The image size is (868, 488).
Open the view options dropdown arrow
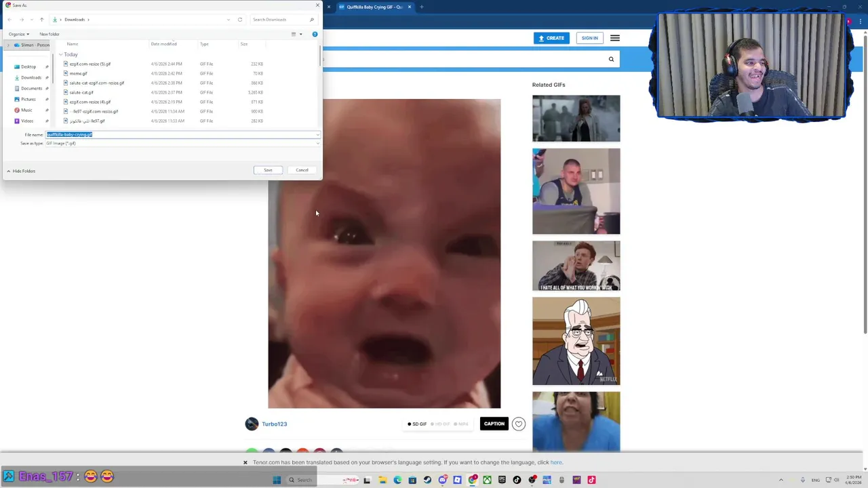coord(301,34)
